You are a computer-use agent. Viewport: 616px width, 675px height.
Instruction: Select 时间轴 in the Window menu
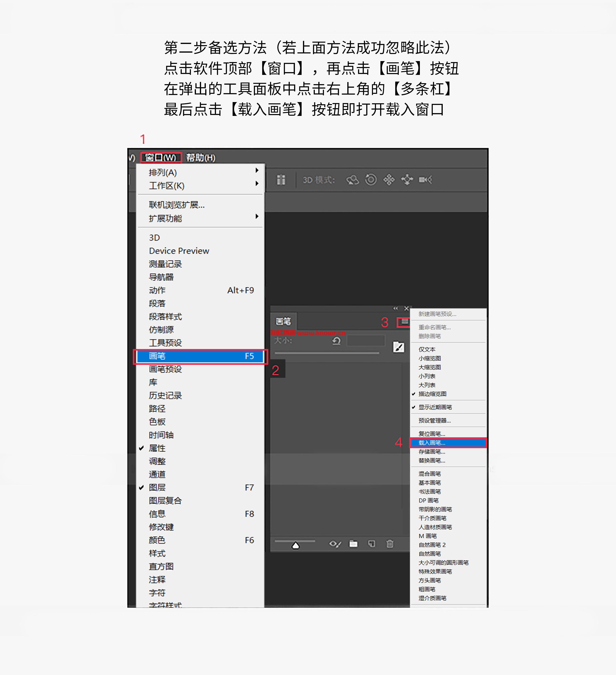point(200,435)
